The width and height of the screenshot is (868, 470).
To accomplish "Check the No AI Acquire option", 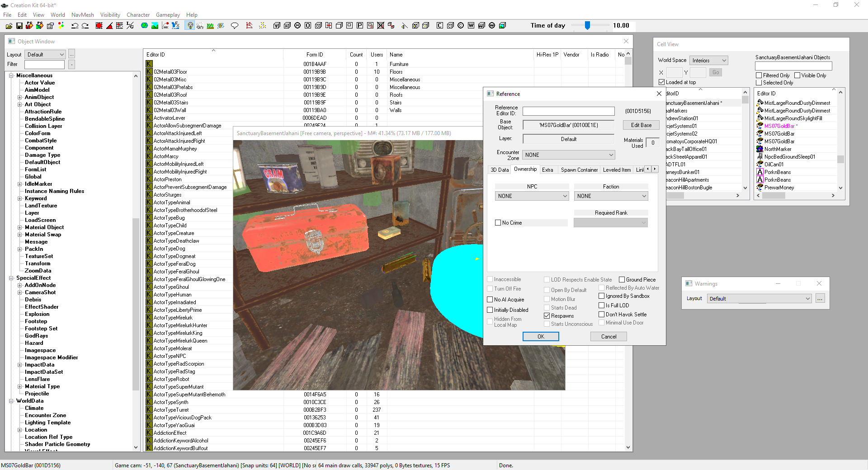I will click(490, 300).
